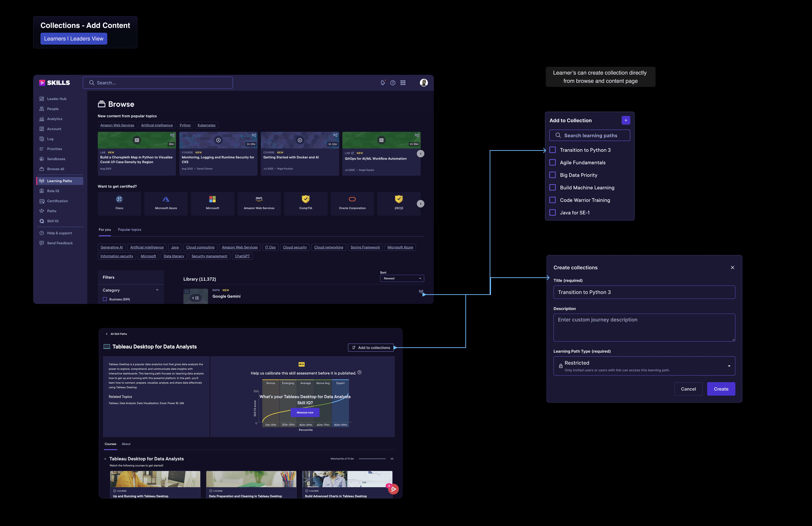Click Add to collections button

pyautogui.click(x=371, y=348)
